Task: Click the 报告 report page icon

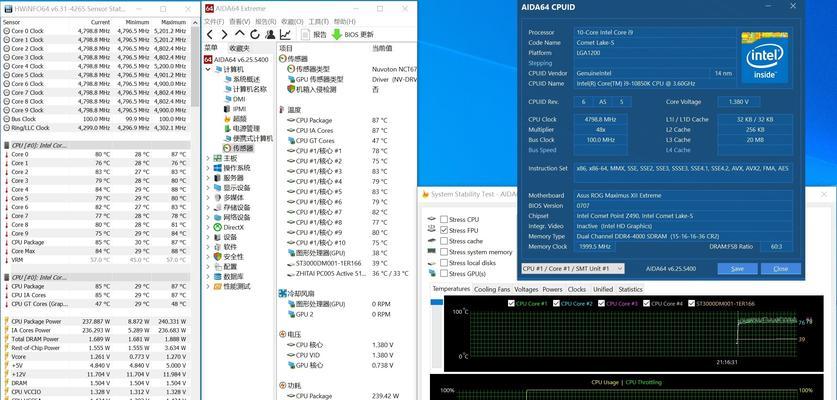Action: point(305,34)
